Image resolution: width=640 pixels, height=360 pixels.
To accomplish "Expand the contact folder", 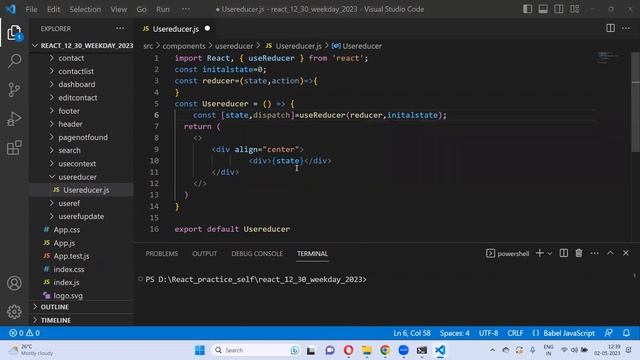I will [x=71, y=58].
